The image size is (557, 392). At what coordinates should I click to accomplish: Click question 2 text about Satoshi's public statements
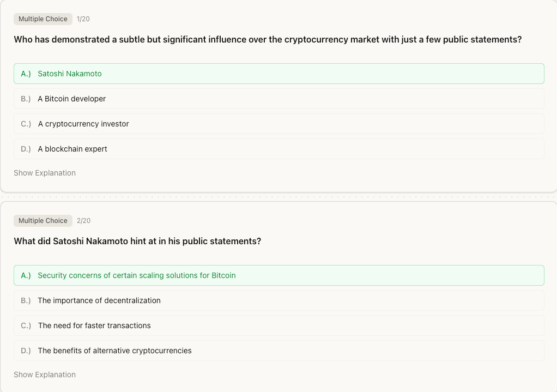pyautogui.click(x=137, y=240)
